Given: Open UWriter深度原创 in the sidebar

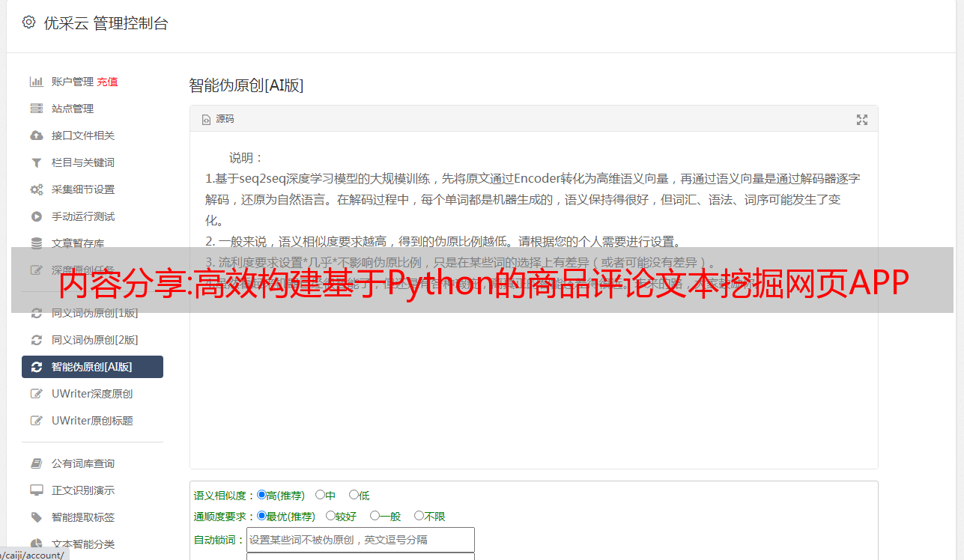Looking at the screenshot, I should (92, 394).
